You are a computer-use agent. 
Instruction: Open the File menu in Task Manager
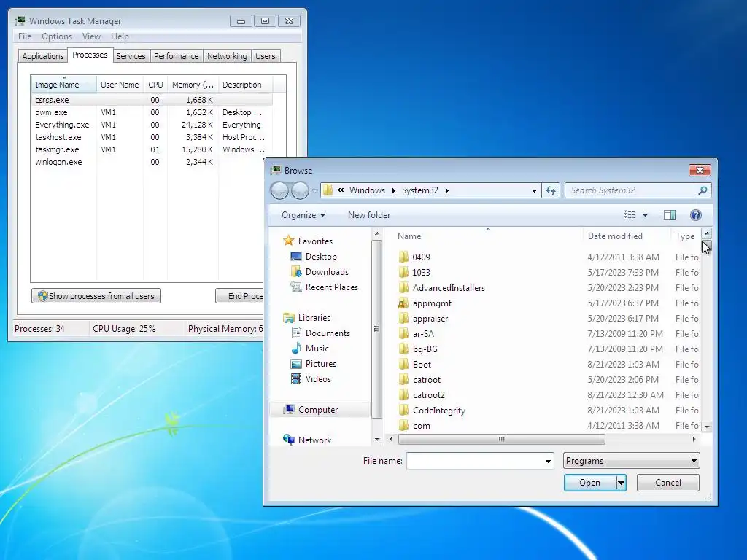click(25, 36)
